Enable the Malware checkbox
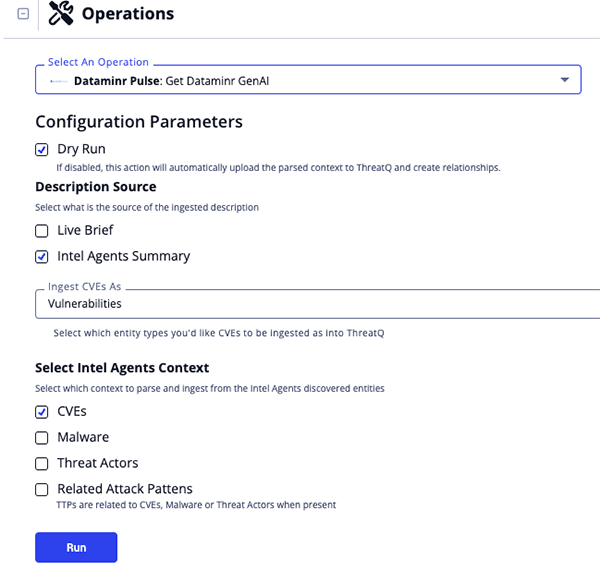This screenshot has height=571, width=600. [42, 437]
